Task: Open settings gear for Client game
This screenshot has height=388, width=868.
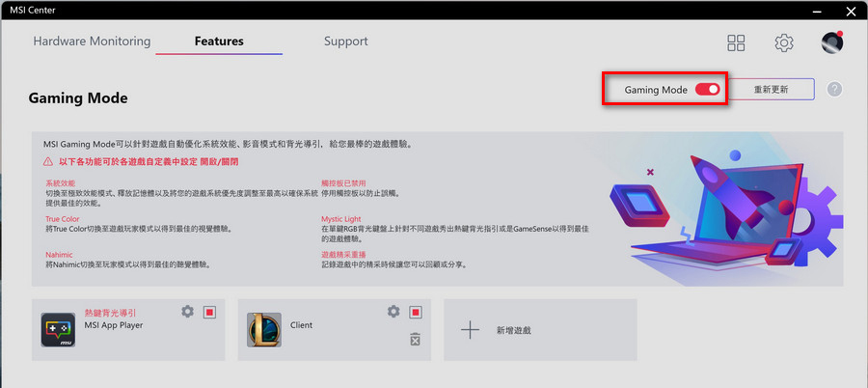Action: tap(393, 312)
